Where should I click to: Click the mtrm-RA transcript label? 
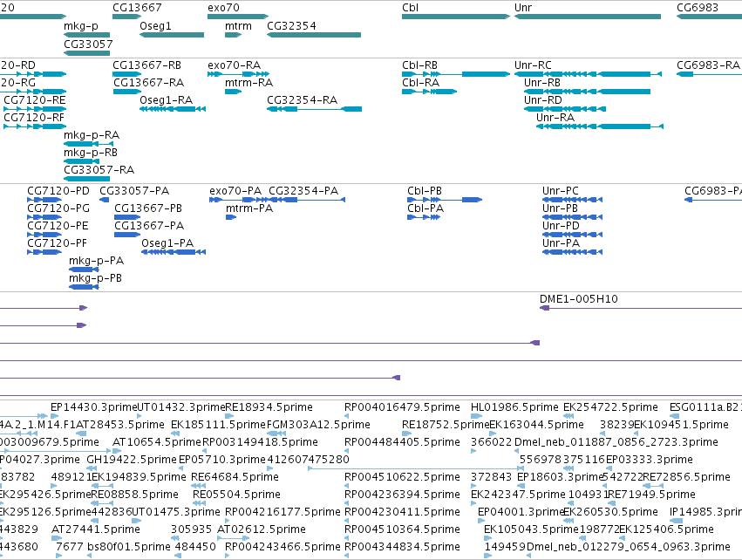click(248, 83)
